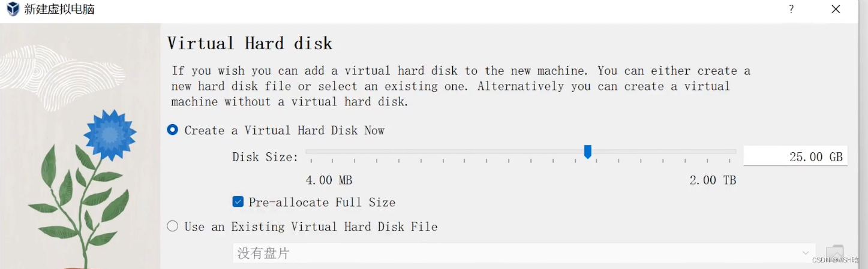Click the question mark help button
Viewport: 868px width, 269px height.
tap(791, 9)
